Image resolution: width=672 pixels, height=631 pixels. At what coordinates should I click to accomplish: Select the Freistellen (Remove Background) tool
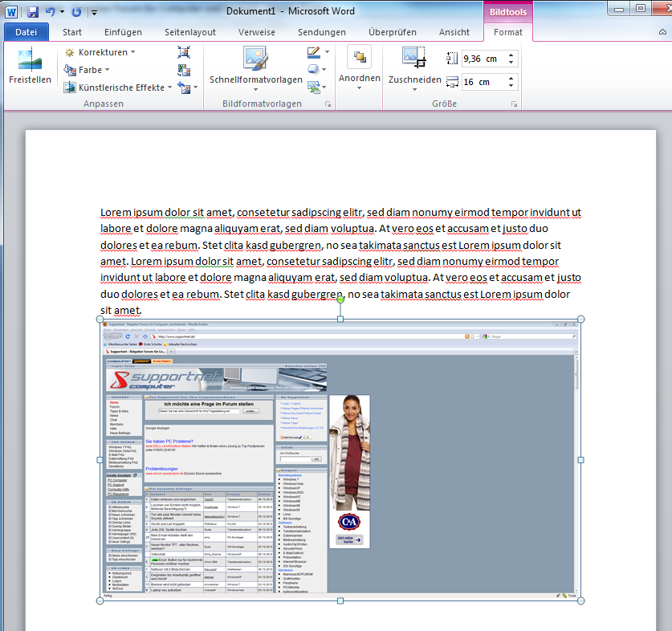[31, 66]
